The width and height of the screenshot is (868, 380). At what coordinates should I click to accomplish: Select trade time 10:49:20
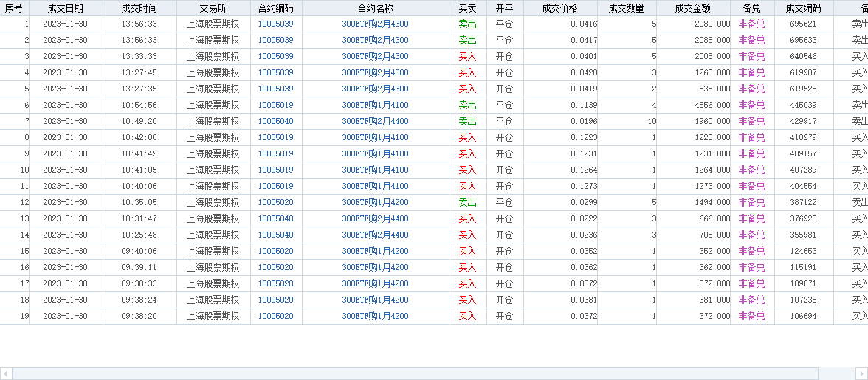139,121
